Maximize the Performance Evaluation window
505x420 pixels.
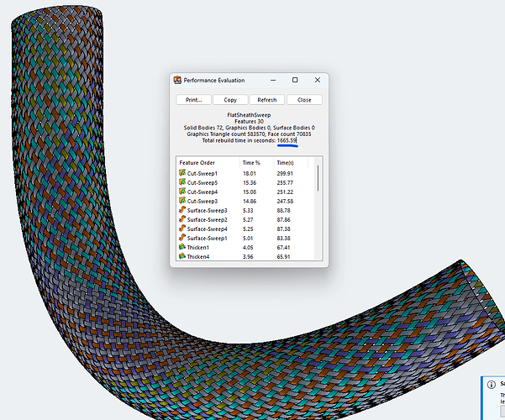click(295, 80)
